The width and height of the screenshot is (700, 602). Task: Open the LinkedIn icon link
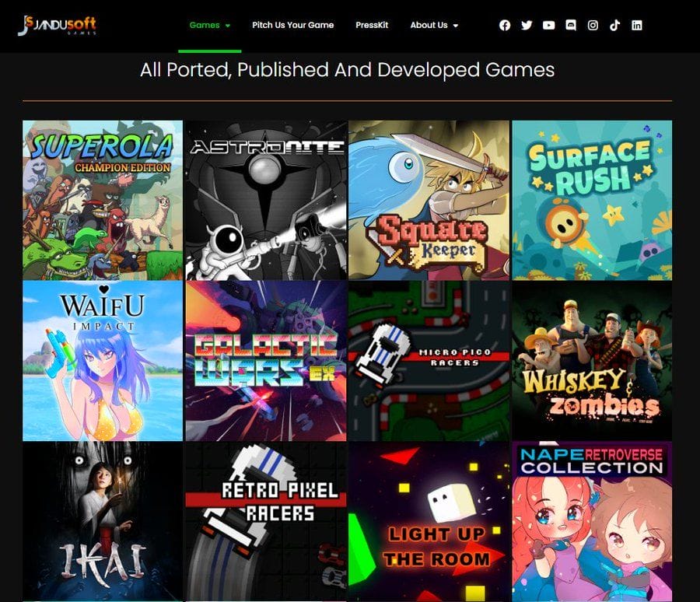(x=637, y=26)
